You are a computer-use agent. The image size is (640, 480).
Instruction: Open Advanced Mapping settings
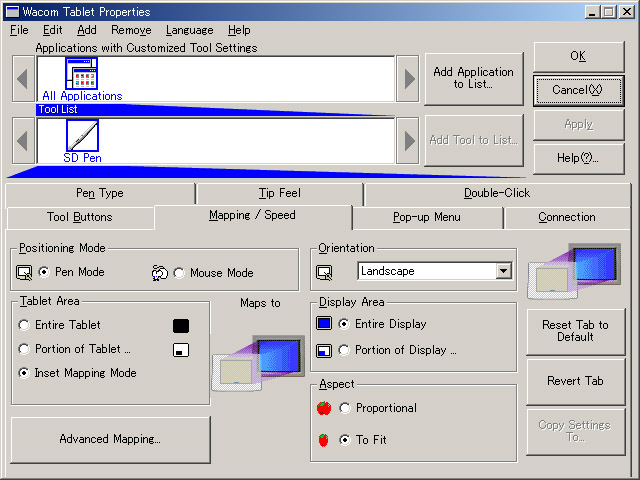[x=110, y=440]
